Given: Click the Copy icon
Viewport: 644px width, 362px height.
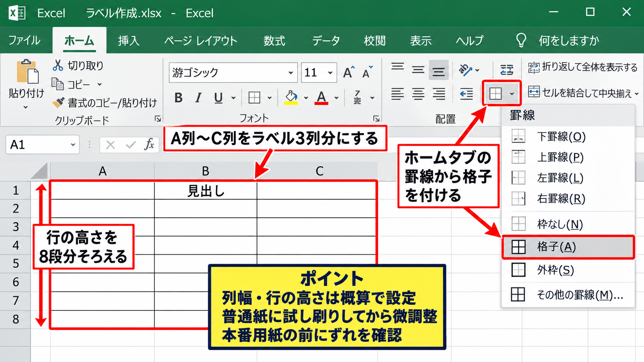Looking at the screenshot, I should pyautogui.click(x=57, y=84).
